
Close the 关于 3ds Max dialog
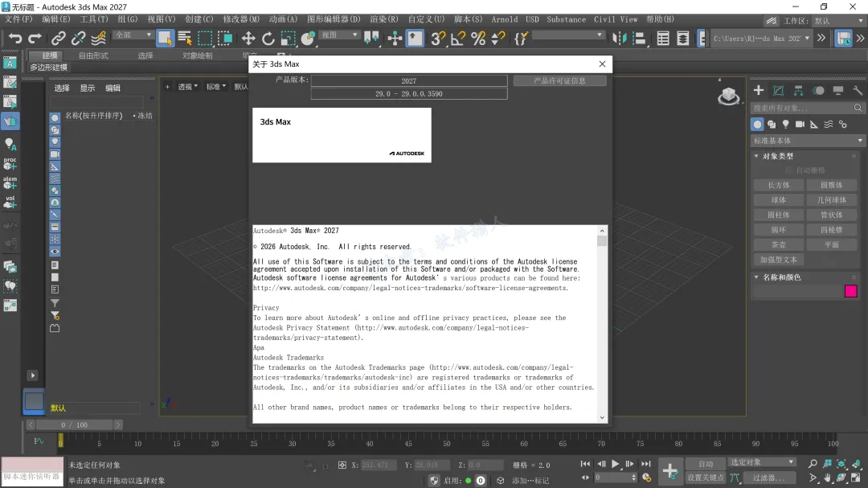602,64
